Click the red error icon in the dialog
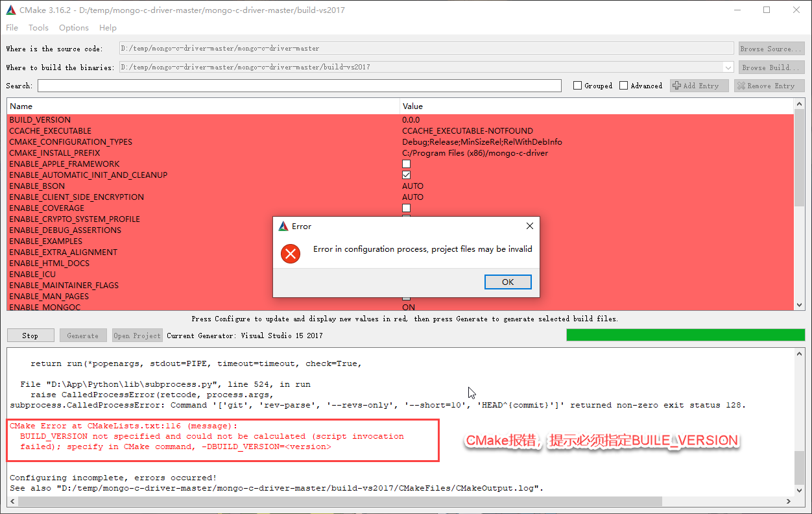812x514 pixels. 291,254
